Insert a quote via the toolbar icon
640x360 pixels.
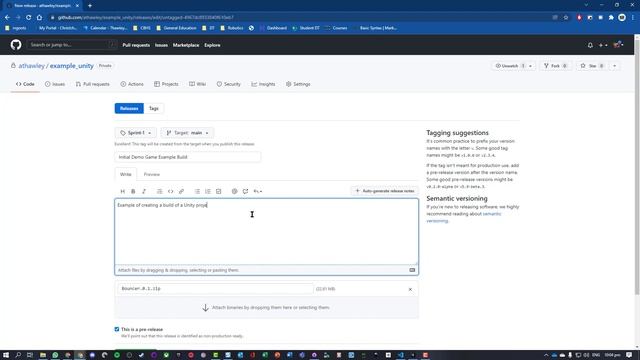(160, 191)
